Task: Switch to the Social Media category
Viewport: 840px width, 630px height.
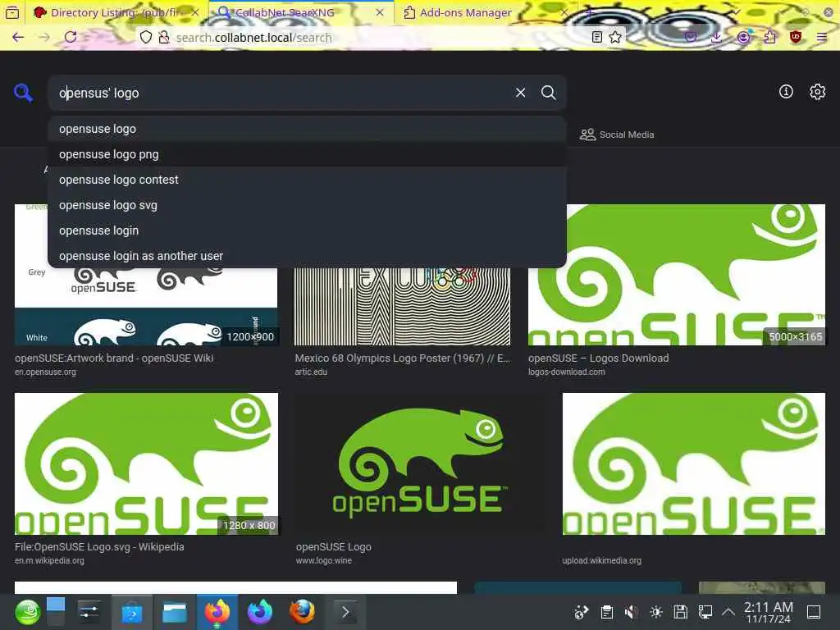Action: coord(617,135)
